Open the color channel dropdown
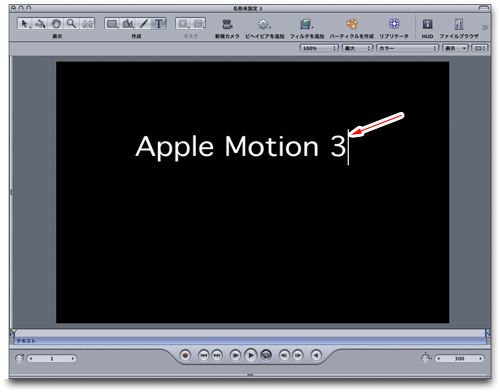 [407, 48]
